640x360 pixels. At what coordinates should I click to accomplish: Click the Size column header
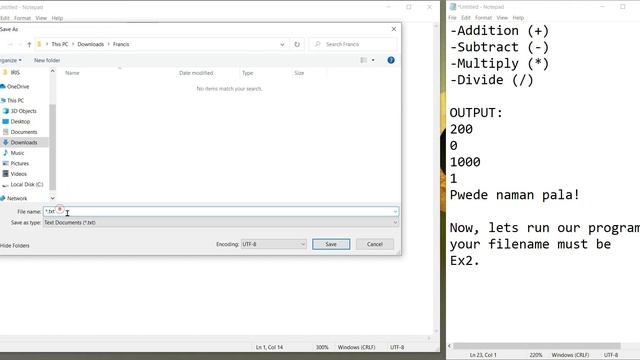click(299, 73)
